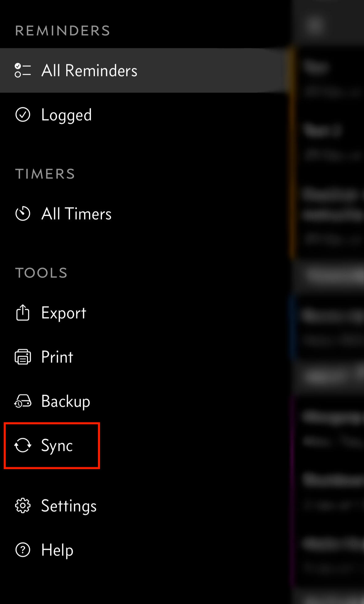364x604 pixels.
Task: Open the Backup option
Action: click(x=66, y=401)
